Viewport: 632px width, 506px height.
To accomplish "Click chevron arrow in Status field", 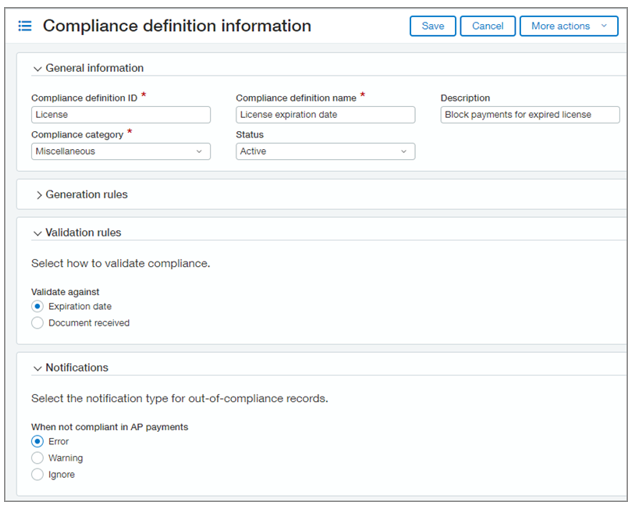I will click(x=404, y=152).
